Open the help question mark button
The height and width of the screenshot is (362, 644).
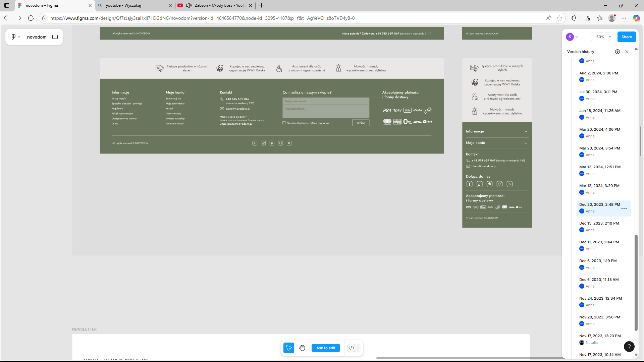pyautogui.click(x=629, y=347)
